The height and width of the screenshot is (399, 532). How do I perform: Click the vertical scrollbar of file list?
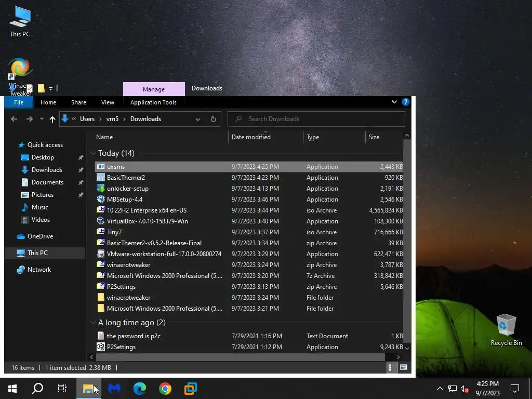[x=407, y=241]
